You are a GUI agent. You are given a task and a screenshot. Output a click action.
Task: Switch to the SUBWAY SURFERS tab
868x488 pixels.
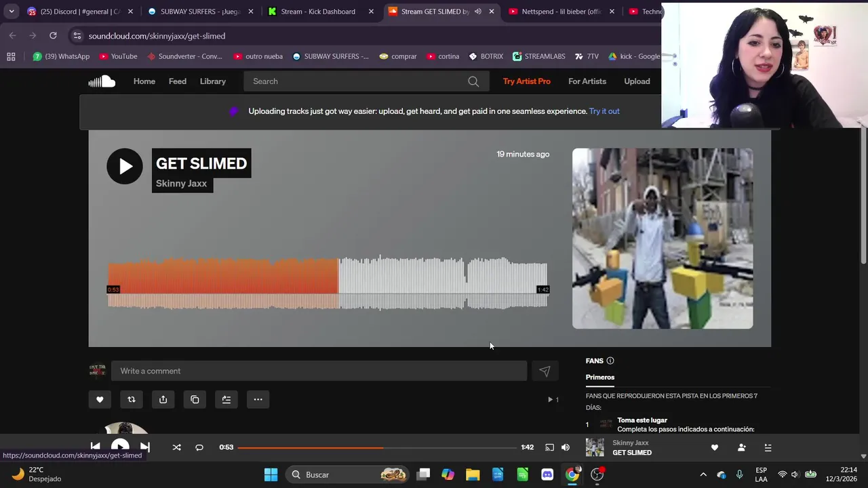pyautogui.click(x=201, y=12)
